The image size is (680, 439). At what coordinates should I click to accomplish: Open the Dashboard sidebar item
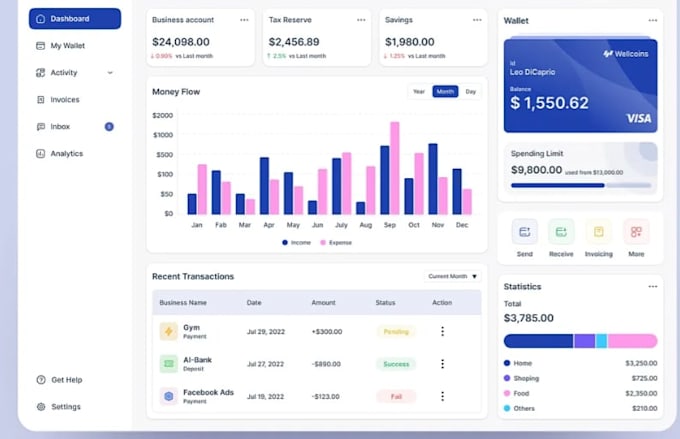[75, 19]
